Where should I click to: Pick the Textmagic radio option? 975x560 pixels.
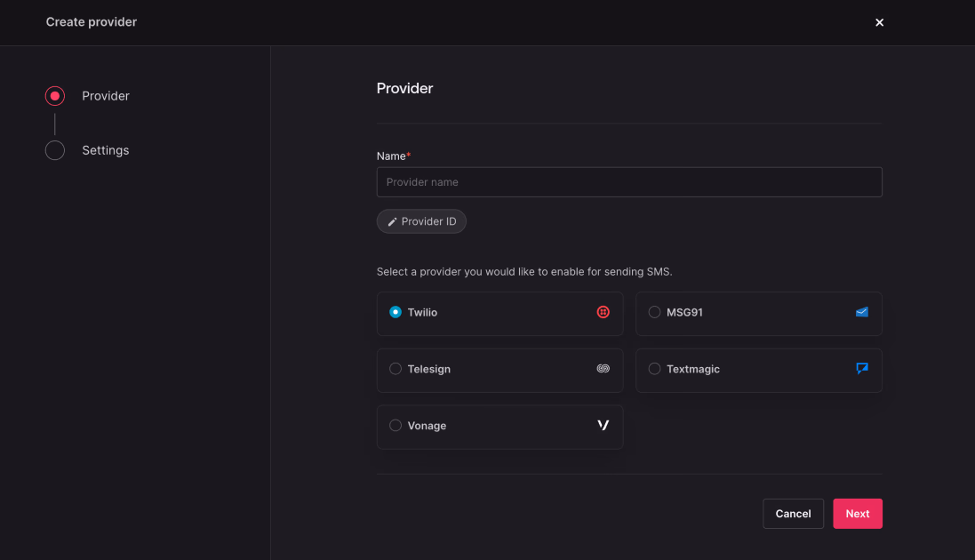pyautogui.click(x=654, y=369)
